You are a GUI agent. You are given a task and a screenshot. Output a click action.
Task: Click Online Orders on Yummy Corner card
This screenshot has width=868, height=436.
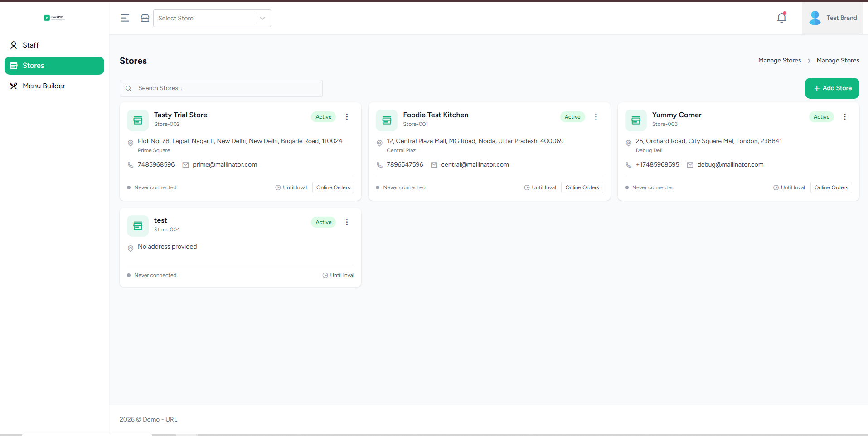(831, 187)
